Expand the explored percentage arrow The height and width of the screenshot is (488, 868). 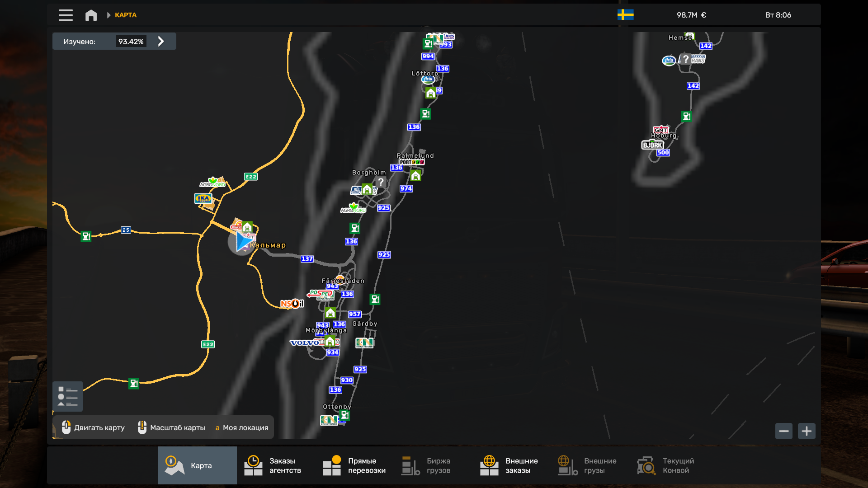(x=161, y=41)
